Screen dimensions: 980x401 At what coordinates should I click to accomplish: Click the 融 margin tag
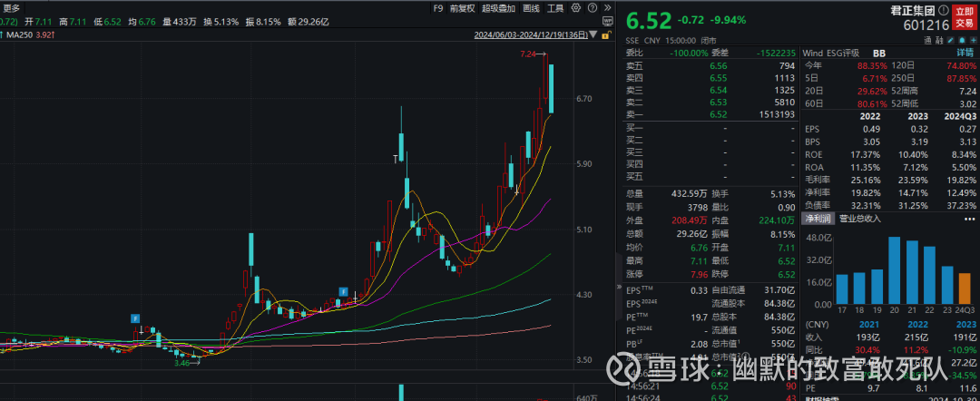point(939,41)
